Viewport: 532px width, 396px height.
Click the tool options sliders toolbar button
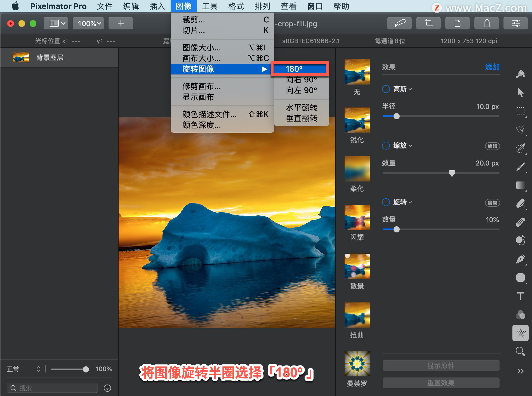(x=515, y=23)
